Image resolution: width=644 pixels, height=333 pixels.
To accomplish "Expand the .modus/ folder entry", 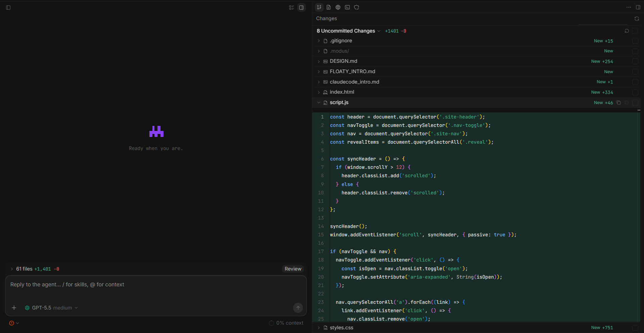I will click(319, 51).
